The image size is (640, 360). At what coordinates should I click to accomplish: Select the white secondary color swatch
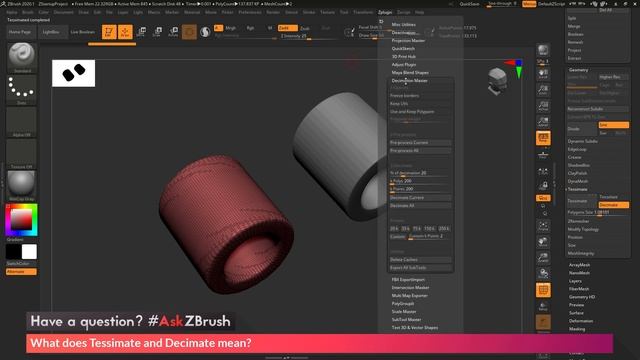[29, 252]
